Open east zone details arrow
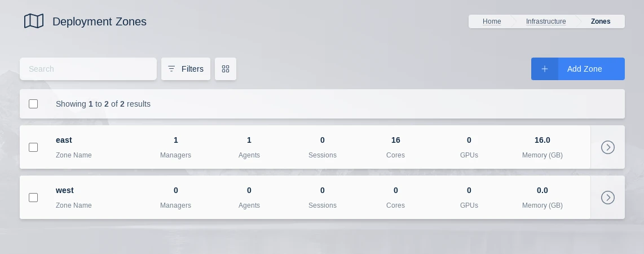 [607, 147]
